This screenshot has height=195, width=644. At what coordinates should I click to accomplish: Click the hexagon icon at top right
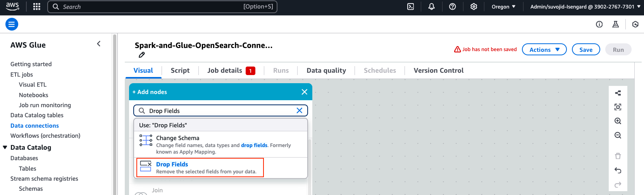tap(635, 24)
